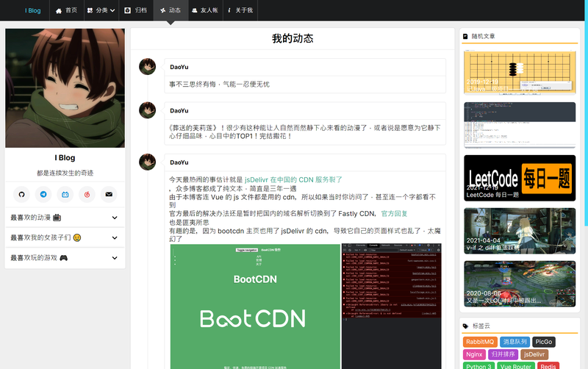Click the jsDelivr tag
The width and height of the screenshot is (588, 369).
(534, 354)
